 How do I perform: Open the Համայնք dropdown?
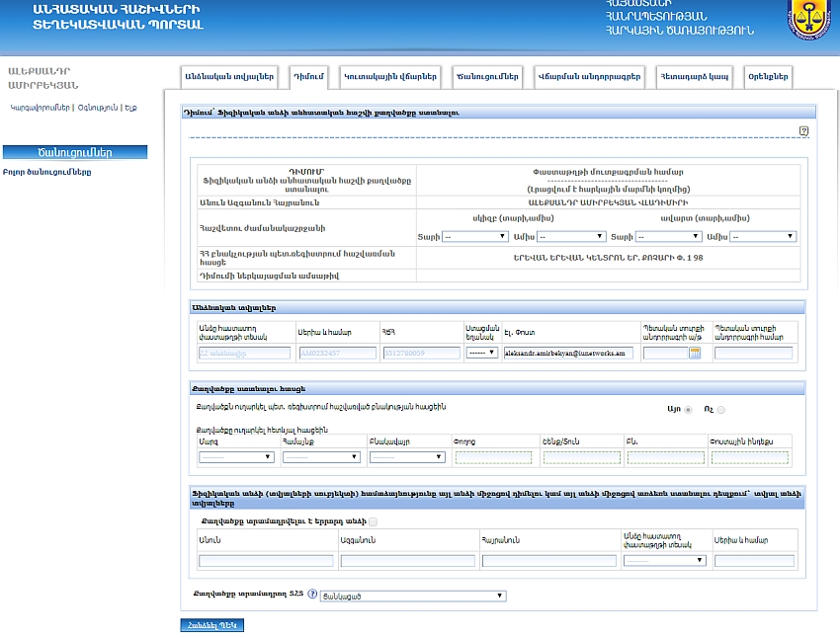[x=321, y=457]
